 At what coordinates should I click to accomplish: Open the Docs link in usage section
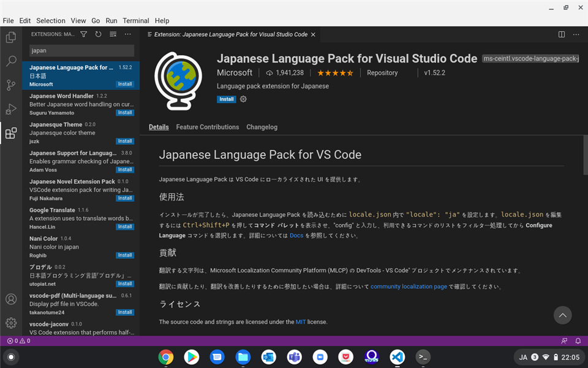point(296,236)
